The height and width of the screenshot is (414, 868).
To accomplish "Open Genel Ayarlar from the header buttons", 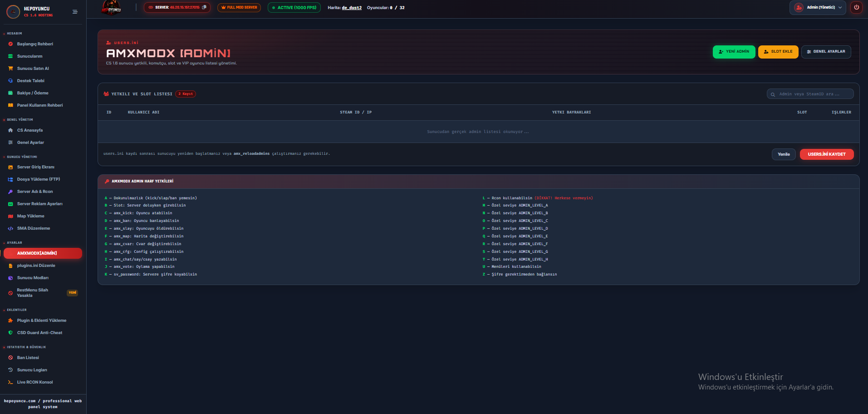I will click(826, 52).
